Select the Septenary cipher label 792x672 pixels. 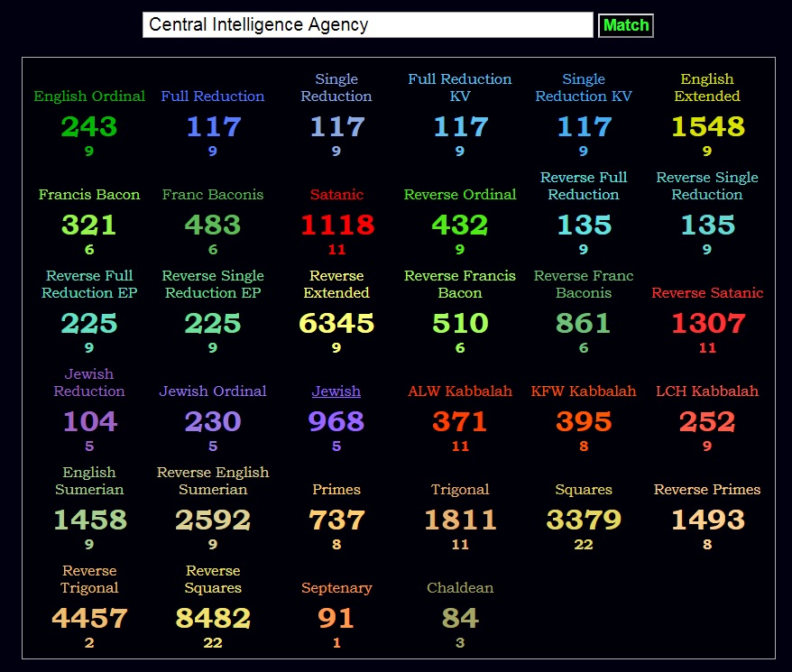pos(336,587)
